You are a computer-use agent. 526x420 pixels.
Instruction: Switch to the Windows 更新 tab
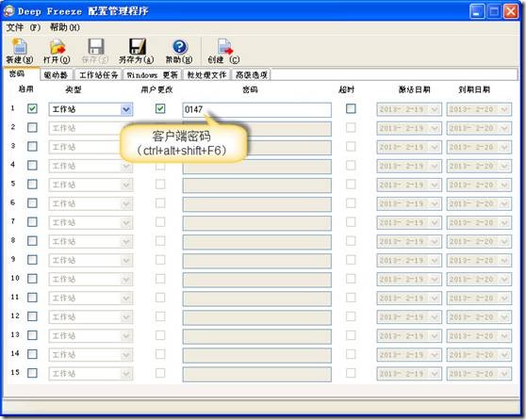152,74
